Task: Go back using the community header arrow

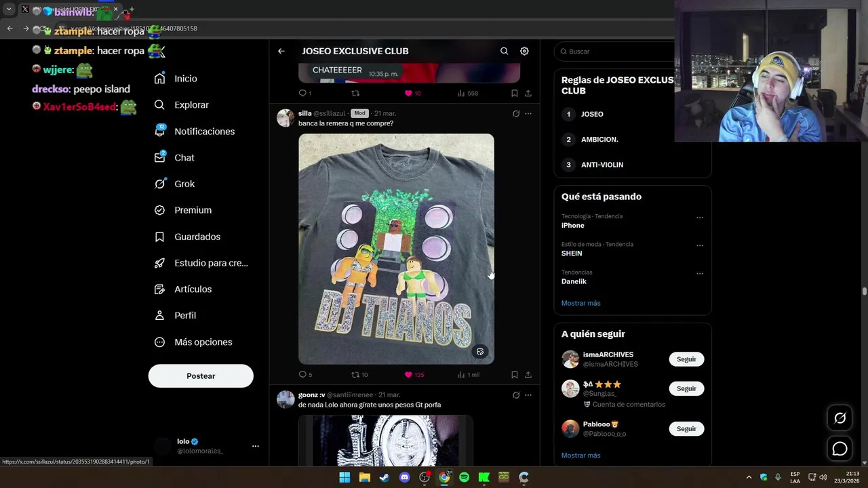Action: 281,51
